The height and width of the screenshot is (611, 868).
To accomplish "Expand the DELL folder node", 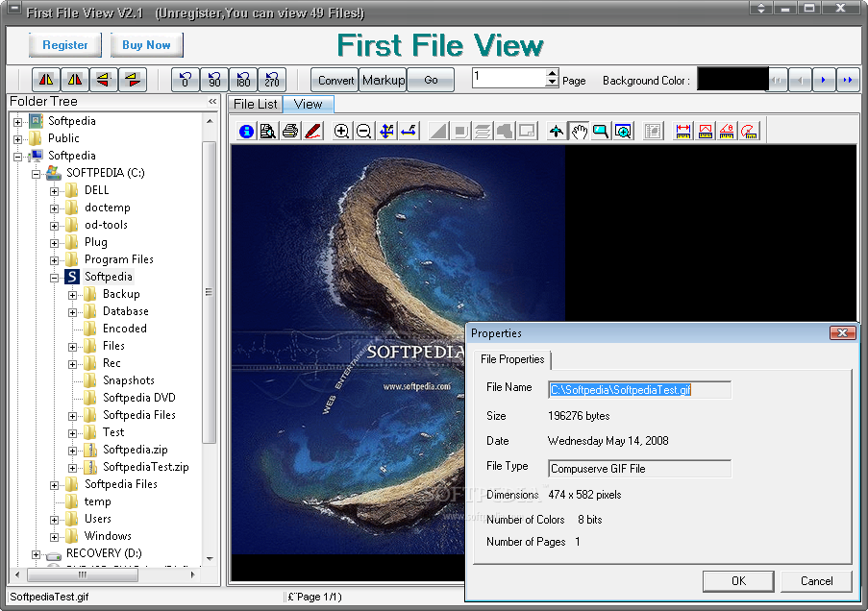I will click(54, 191).
